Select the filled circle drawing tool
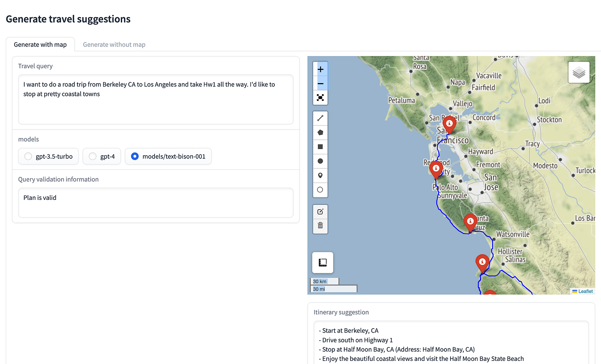 pyautogui.click(x=320, y=161)
